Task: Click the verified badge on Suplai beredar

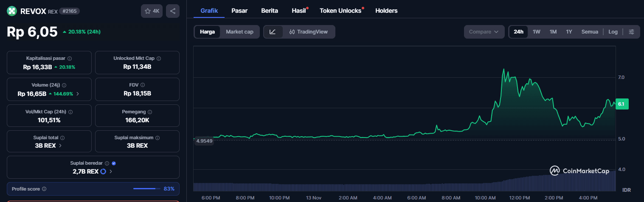Action: [114, 163]
